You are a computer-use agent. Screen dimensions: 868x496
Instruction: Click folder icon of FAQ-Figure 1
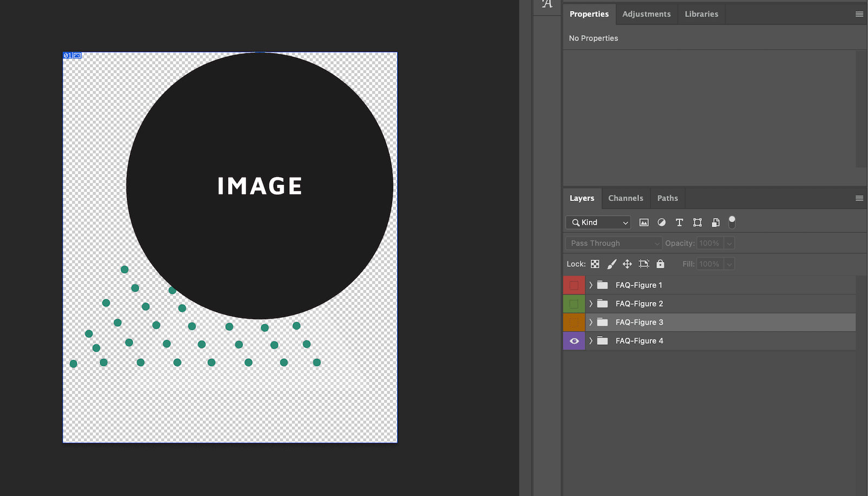click(602, 285)
